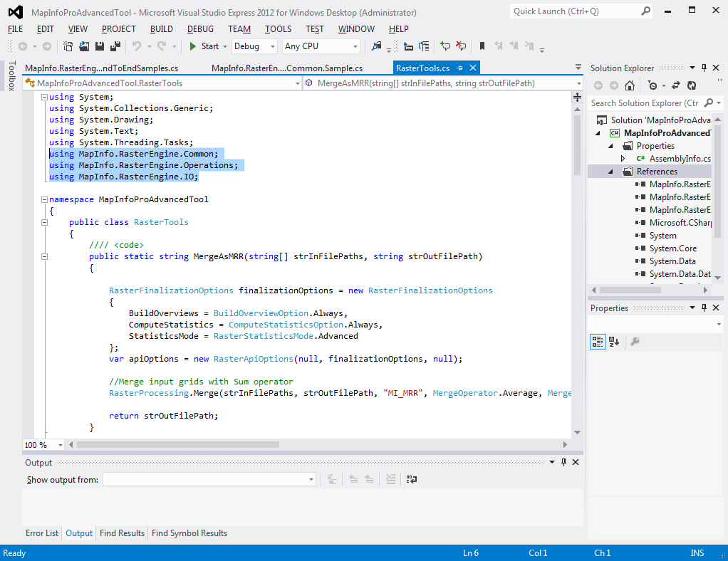Switch to Find Symbol Results tab
This screenshot has height=561, width=728.
pyautogui.click(x=189, y=533)
